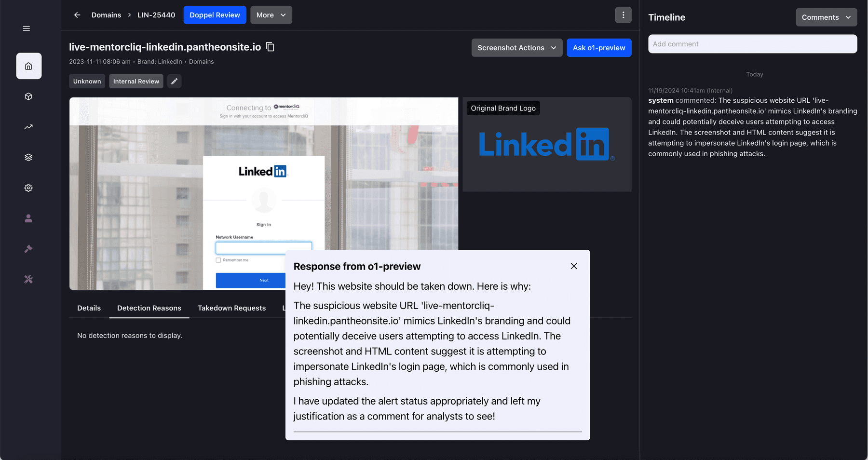
Task: Click the Ask o1-preview button
Action: 599,48
